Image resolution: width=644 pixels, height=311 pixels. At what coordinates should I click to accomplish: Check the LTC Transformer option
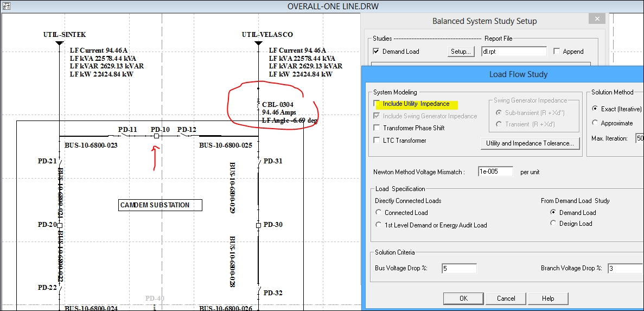point(377,141)
